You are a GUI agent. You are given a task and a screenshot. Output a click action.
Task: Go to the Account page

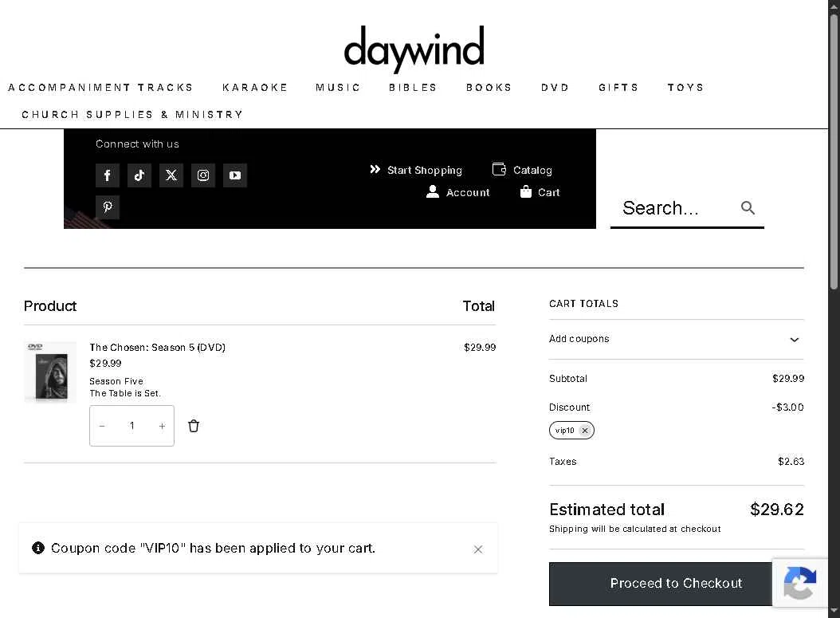(x=458, y=192)
